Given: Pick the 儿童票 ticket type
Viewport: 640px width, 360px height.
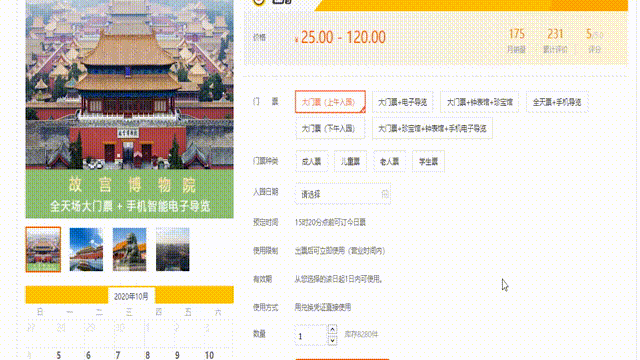Looking at the screenshot, I should pos(350,162).
